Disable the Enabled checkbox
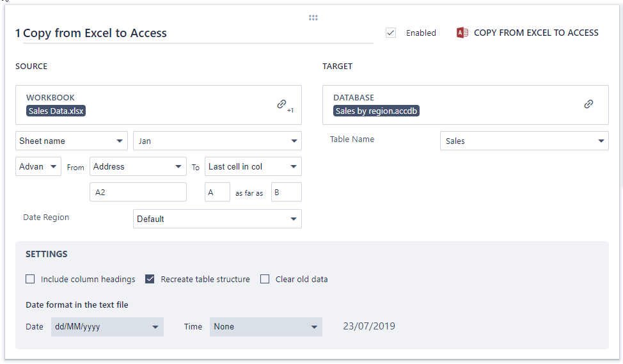Viewport: 623px width, 364px height. [391, 33]
